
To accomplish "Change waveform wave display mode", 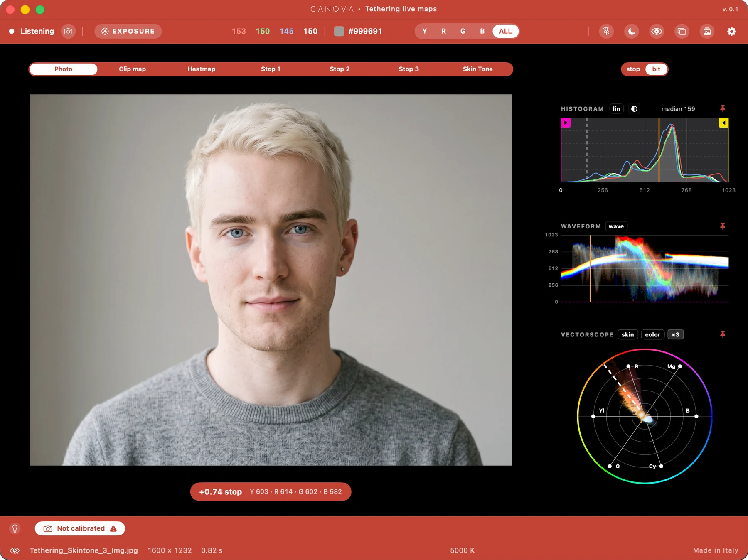I will pos(616,226).
